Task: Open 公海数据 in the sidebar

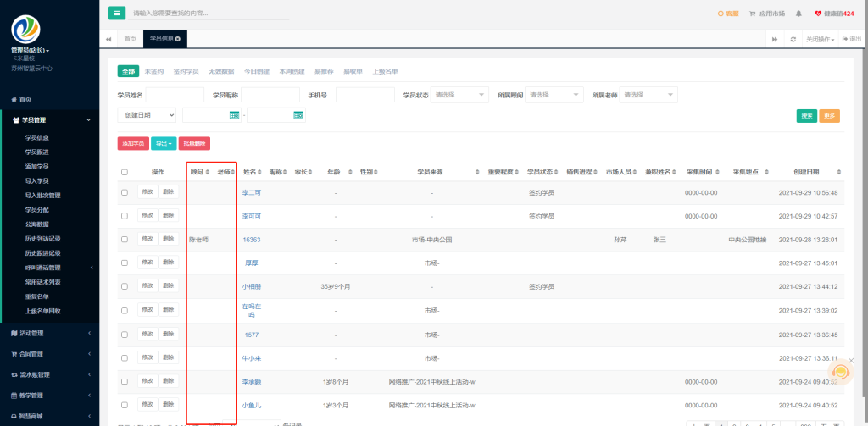Action: click(37, 224)
